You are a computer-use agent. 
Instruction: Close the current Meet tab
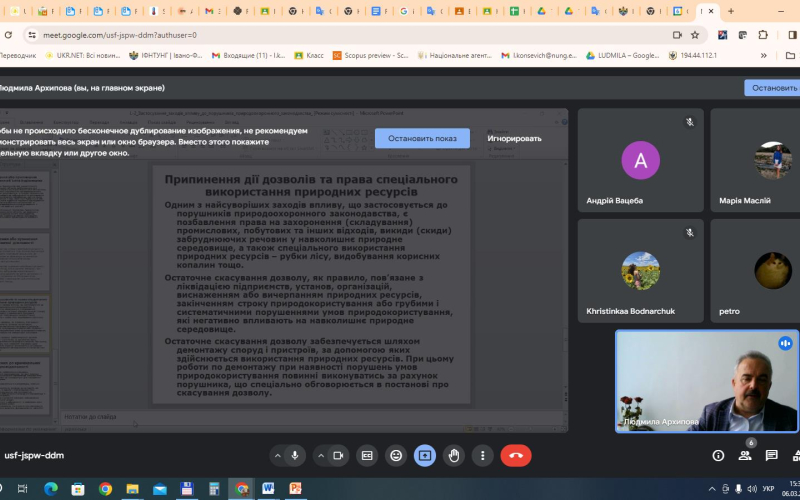click(711, 11)
